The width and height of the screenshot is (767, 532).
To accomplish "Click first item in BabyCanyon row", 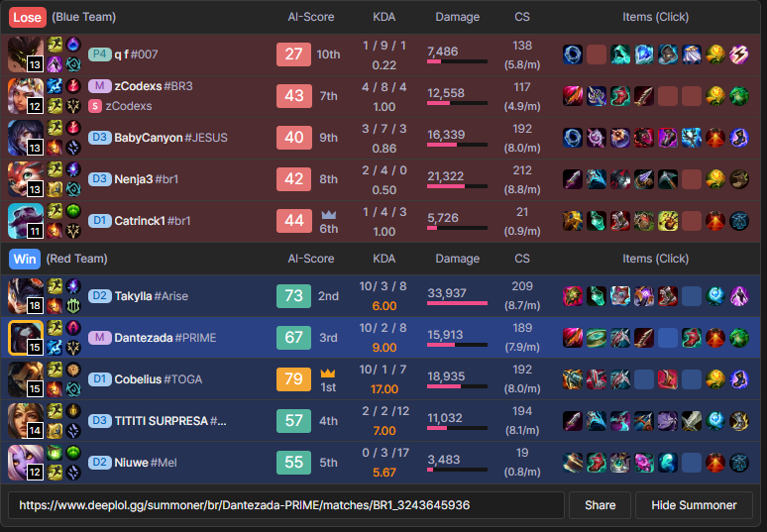I will 573,138.
